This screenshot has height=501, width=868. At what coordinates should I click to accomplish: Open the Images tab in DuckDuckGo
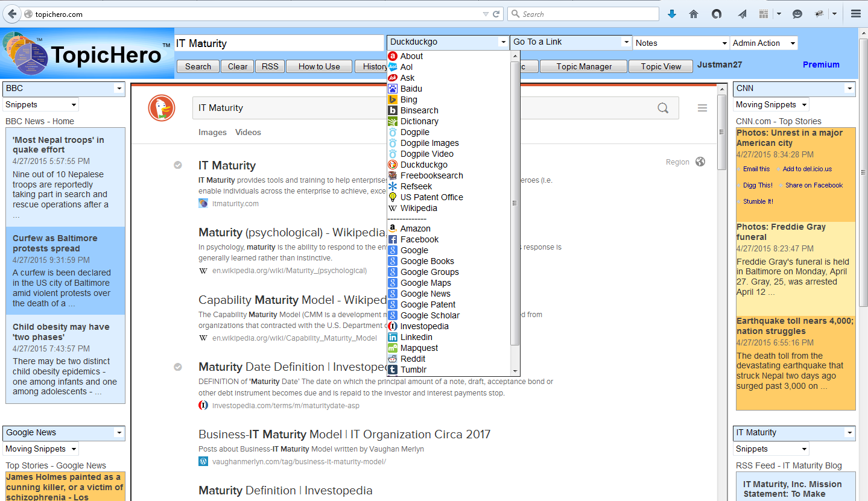click(212, 132)
